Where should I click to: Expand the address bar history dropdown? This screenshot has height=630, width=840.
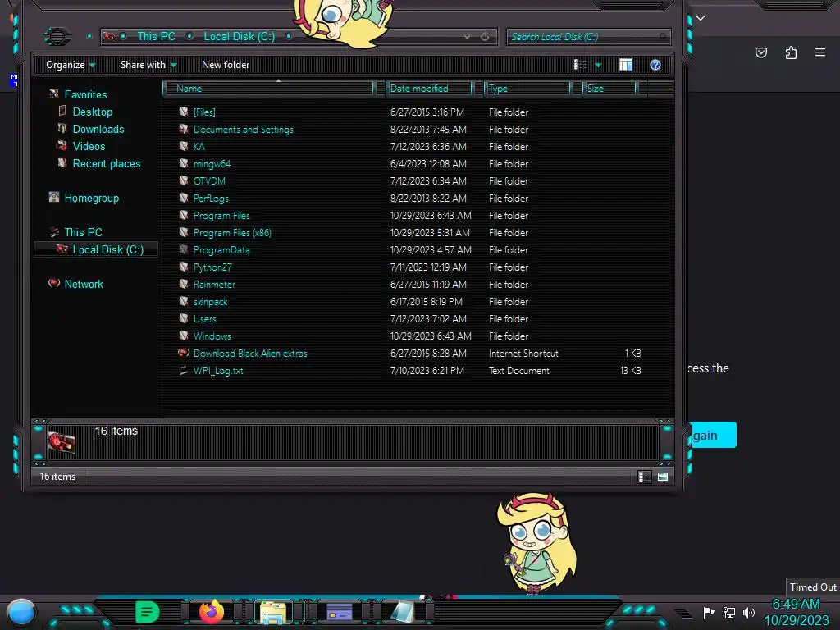(467, 36)
